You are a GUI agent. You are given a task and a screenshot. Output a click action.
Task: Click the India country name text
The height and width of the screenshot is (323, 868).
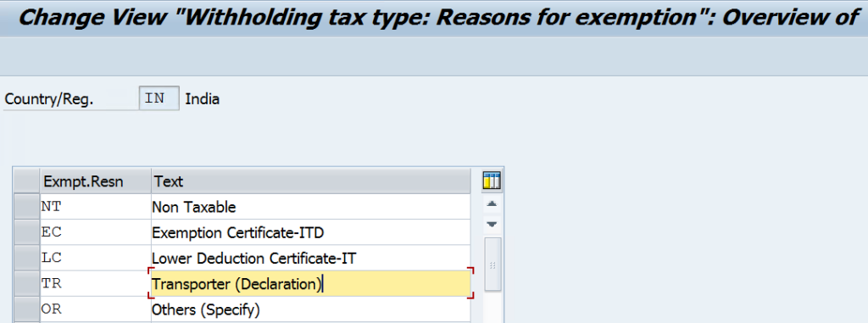202,99
